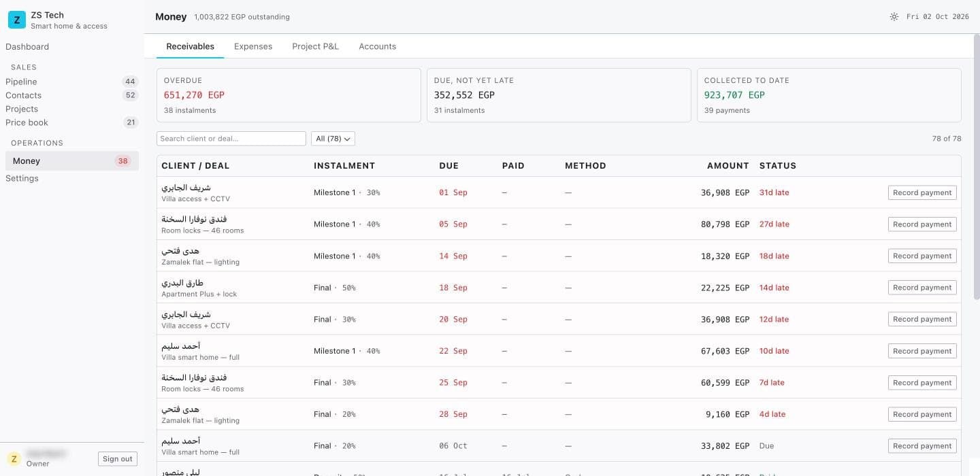Image resolution: width=980 pixels, height=476 pixels.
Task: Click the Money overdue badge 38
Action: coord(122,161)
